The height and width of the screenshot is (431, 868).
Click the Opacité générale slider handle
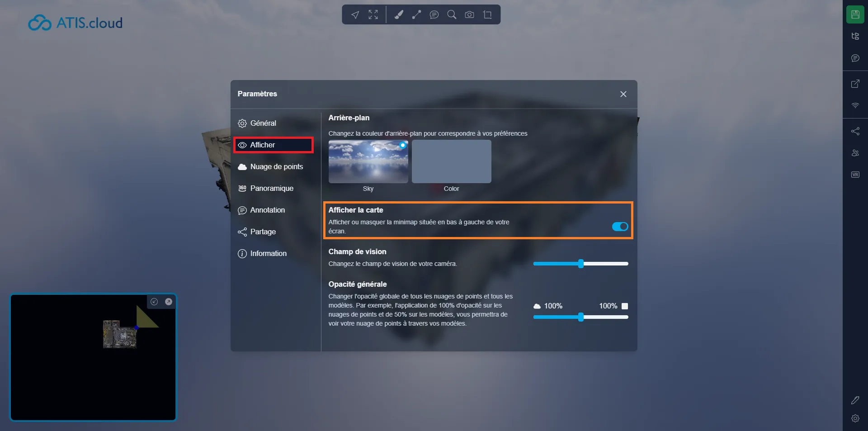pos(581,317)
